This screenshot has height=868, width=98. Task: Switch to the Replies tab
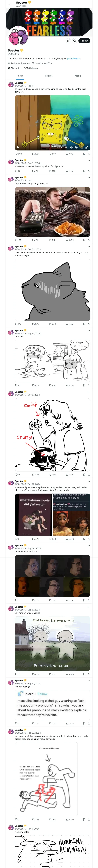49,76
